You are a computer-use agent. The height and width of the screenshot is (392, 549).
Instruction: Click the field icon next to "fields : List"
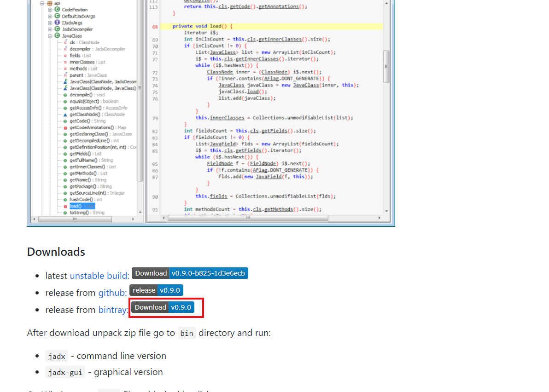[x=66, y=56]
